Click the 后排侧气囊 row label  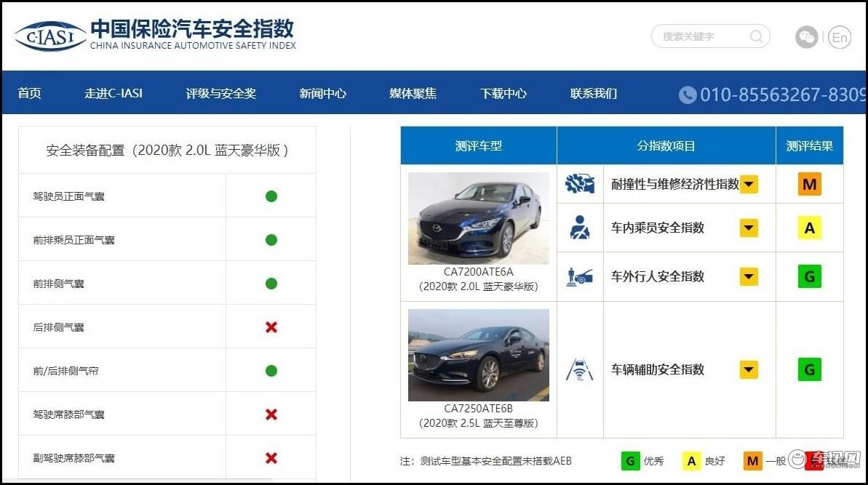[x=59, y=327]
